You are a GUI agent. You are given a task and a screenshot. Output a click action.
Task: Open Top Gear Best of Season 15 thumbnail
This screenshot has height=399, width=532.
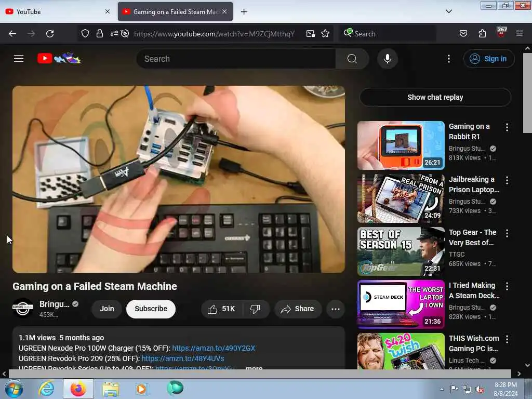tap(401, 251)
